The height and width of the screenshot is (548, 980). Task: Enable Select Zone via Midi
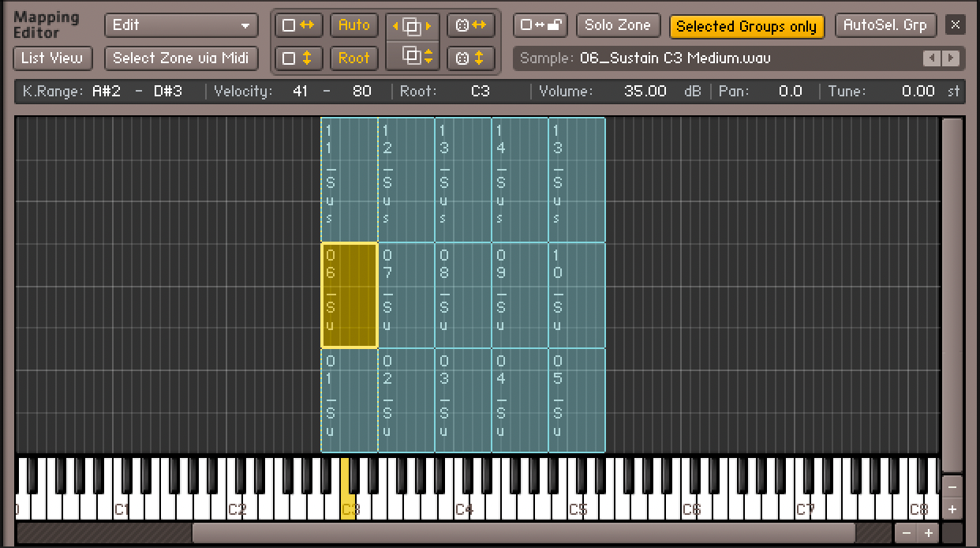(181, 58)
